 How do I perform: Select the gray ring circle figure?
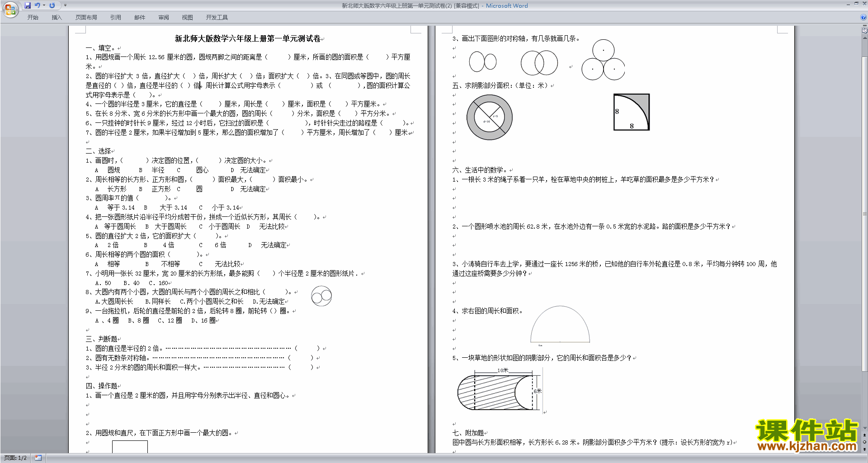[x=489, y=117]
